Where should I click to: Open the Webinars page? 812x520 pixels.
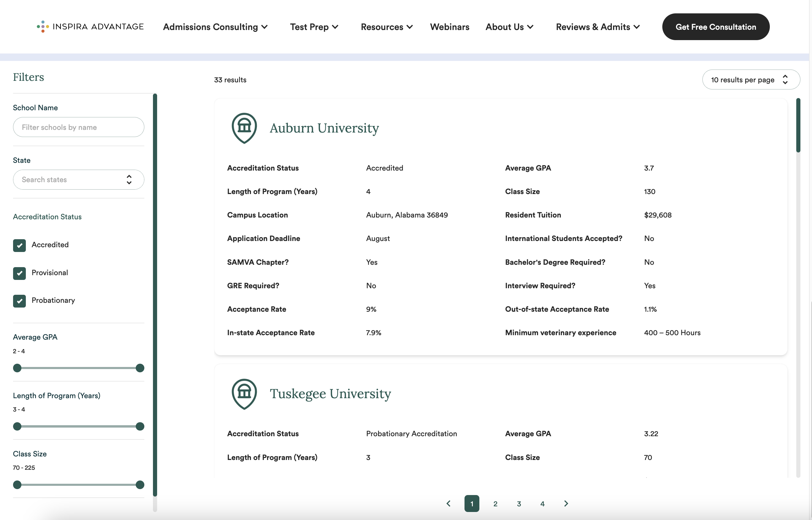pos(449,27)
